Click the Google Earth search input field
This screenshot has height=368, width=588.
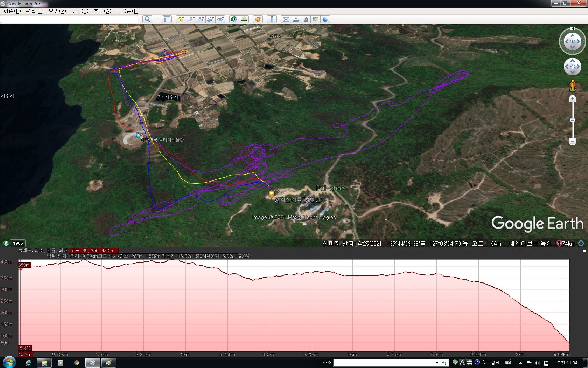tap(69, 19)
